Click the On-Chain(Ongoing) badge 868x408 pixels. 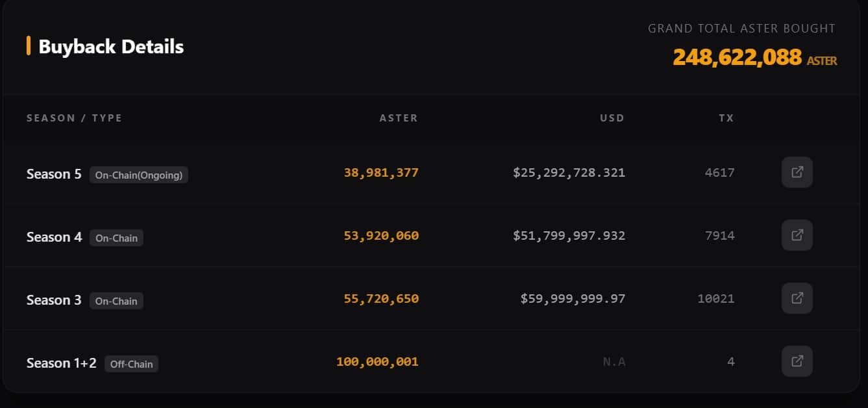click(139, 175)
